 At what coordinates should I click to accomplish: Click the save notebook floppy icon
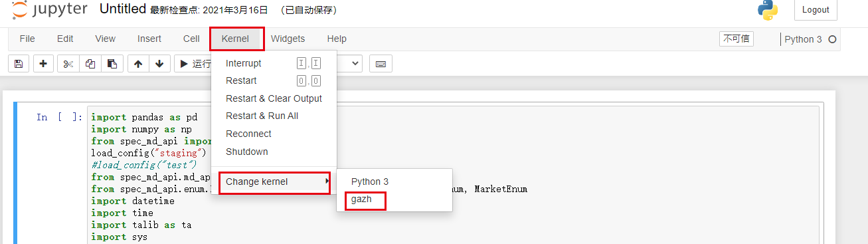18,64
